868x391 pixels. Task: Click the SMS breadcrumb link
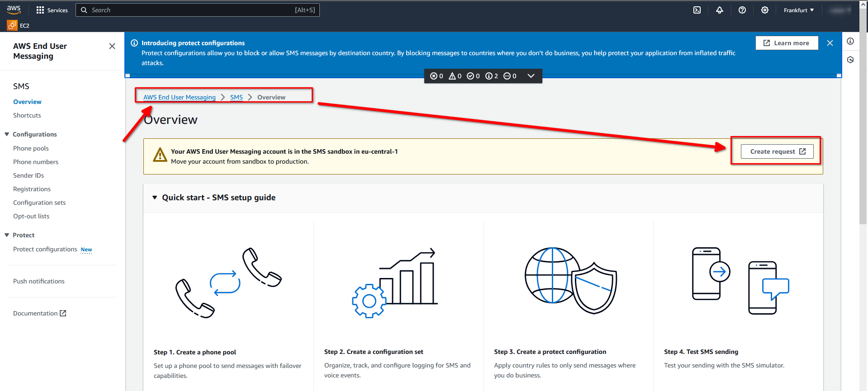(x=236, y=97)
